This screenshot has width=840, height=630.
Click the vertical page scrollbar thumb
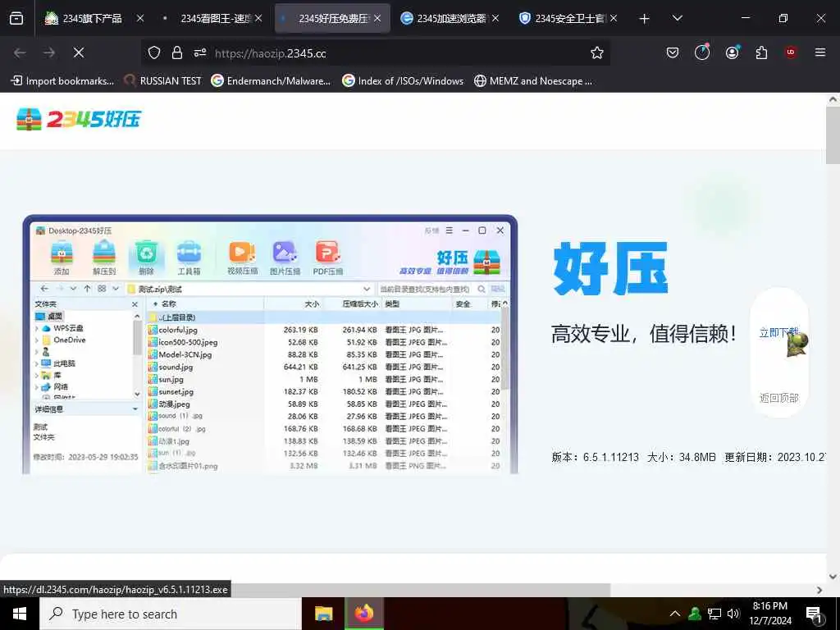tap(833, 135)
